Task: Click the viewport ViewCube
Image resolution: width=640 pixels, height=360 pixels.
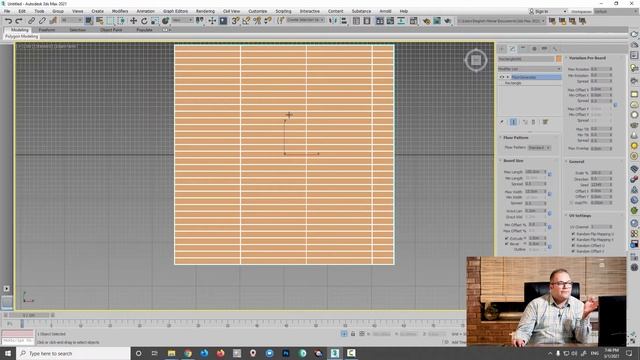Action: [476, 60]
